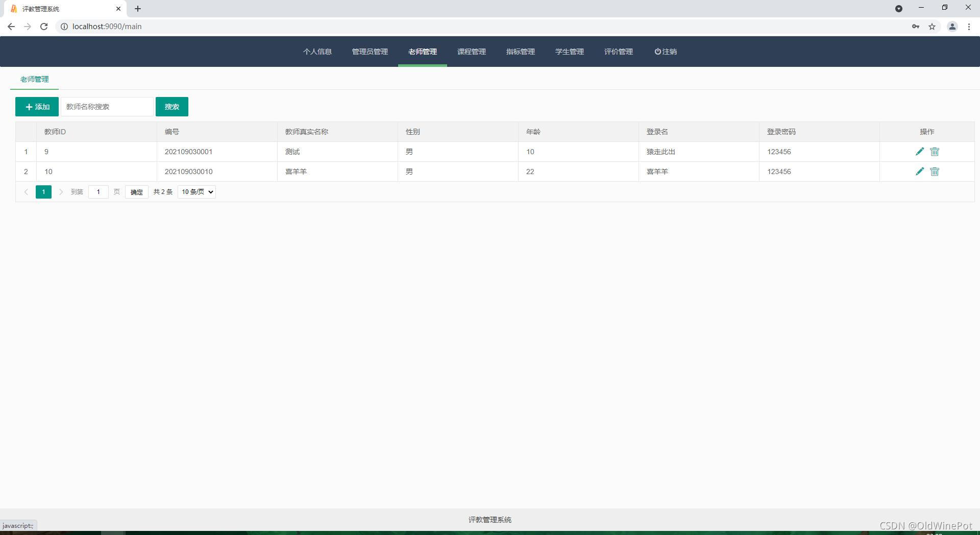
Task: Focus the 教师名称搜索 input field
Action: click(x=107, y=107)
